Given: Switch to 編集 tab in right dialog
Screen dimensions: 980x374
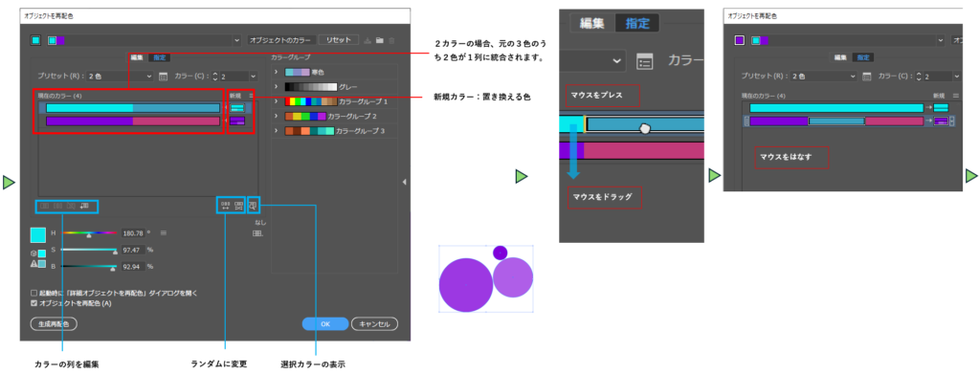Looking at the screenshot, I should pyautogui.click(x=840, y=57).
